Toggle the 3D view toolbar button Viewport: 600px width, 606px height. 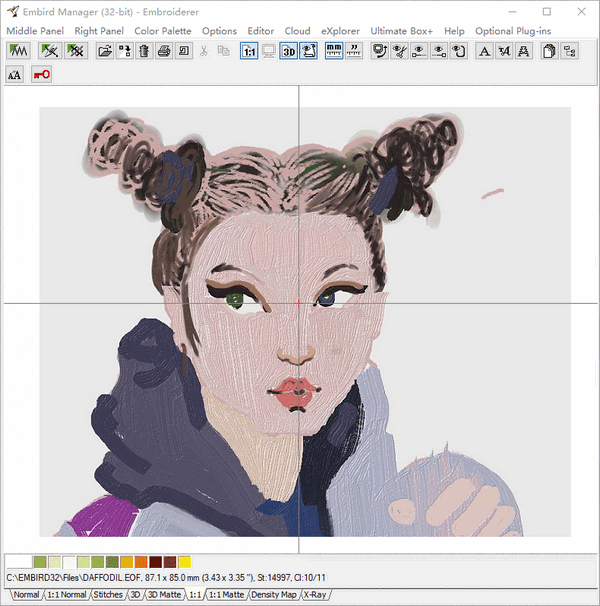tap(288, 51)
